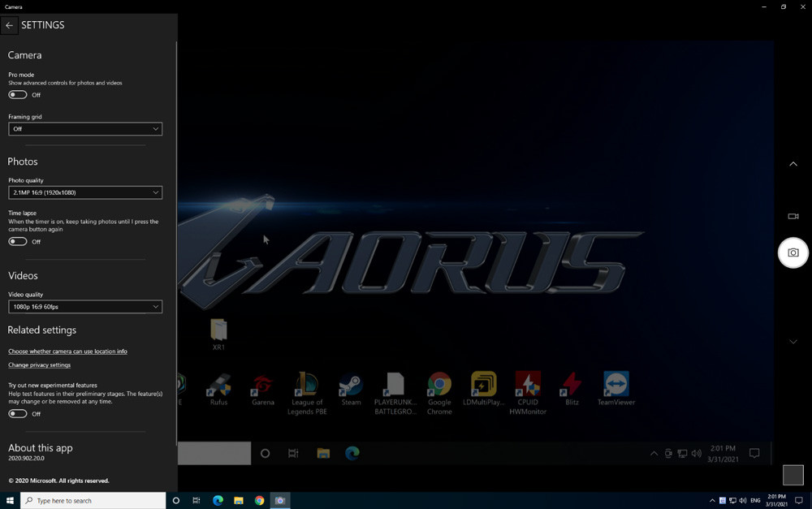
Task: Open the 'Change privacy settings' link
Action: 39,365
